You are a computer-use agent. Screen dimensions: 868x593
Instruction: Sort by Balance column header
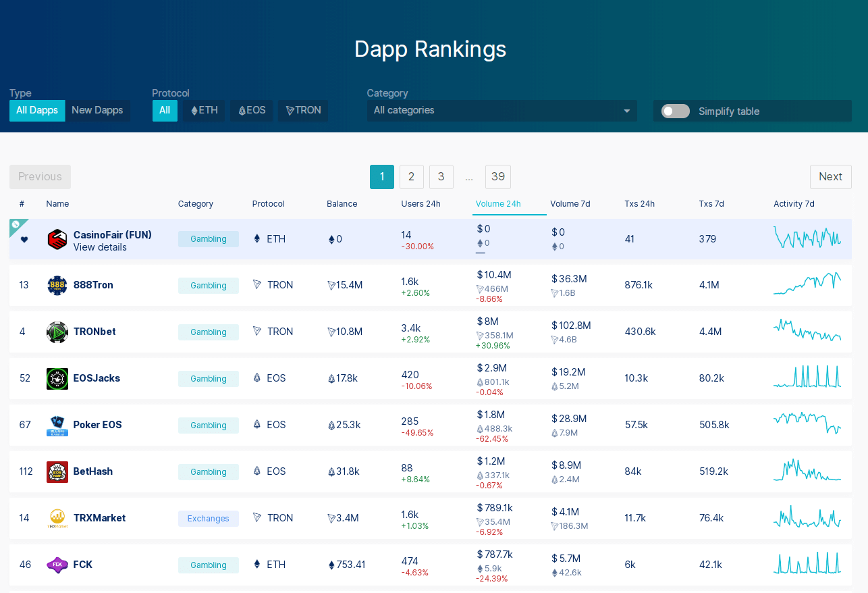342,204
